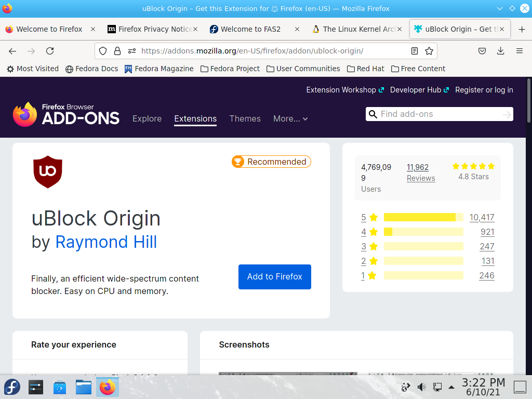Close the Welcome to FAS2 tab
The width and height of the screenshot is (532, 399).
[297, 30]
